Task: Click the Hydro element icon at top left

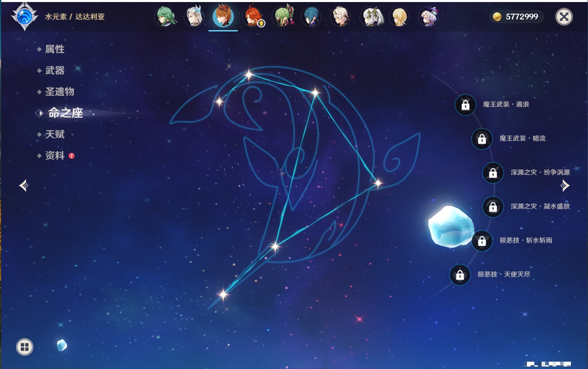Action: (24, 17)
